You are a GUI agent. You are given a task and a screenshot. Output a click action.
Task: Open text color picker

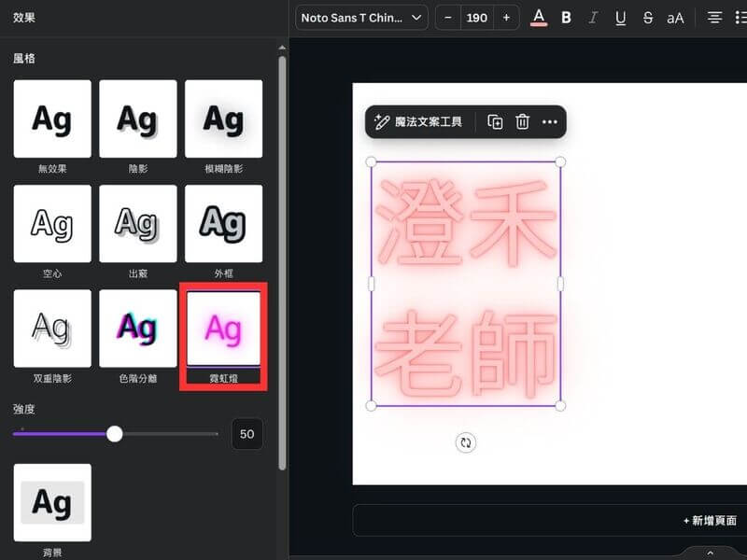[539, 18]
